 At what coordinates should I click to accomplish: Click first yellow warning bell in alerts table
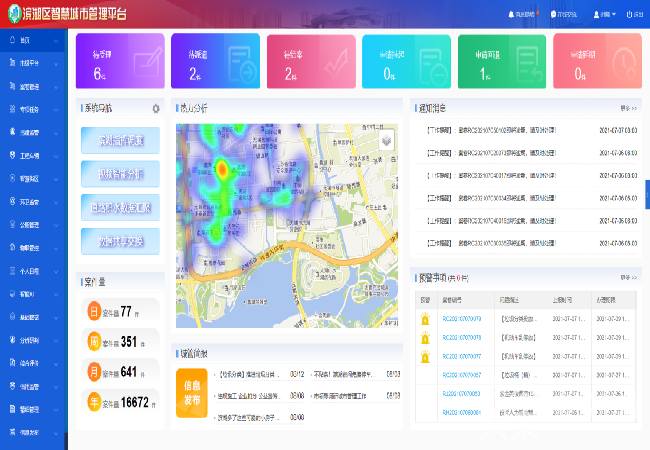424,320
